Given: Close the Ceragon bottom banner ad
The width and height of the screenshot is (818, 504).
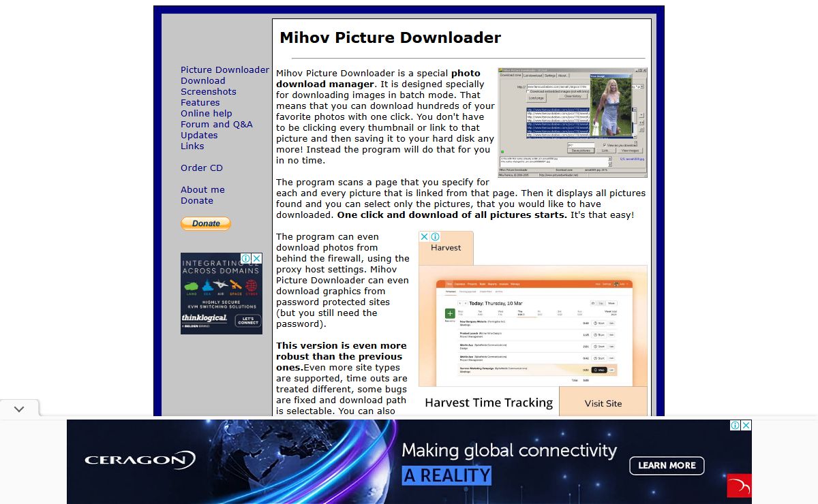Looking at the screenshot, I should (746, 425).
